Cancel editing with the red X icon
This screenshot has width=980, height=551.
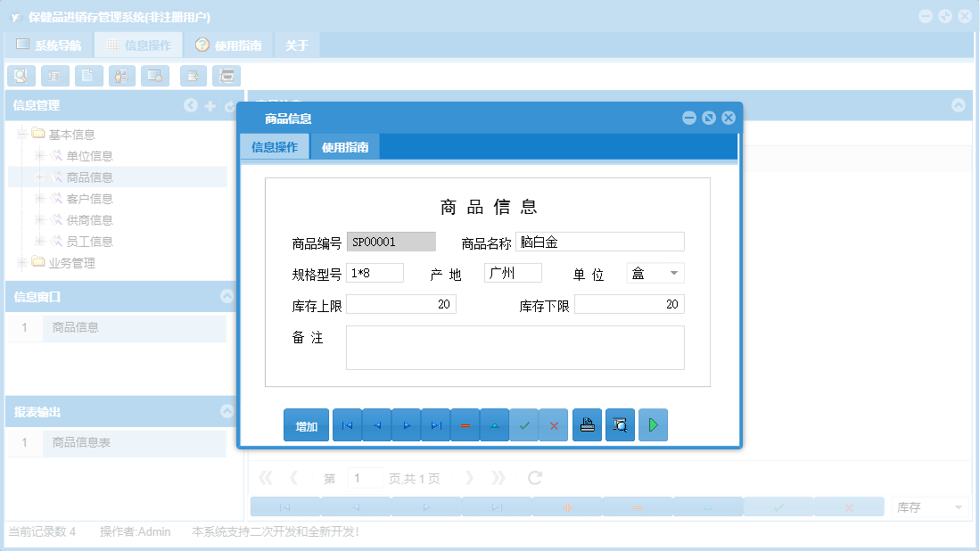point(553,425)
